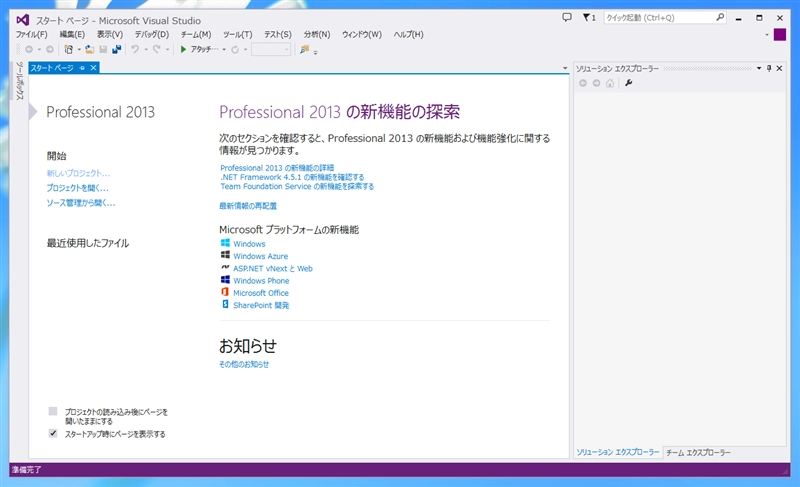
Task: Expand the Navigate Backward history dropdown
Action: coord(39,49)
